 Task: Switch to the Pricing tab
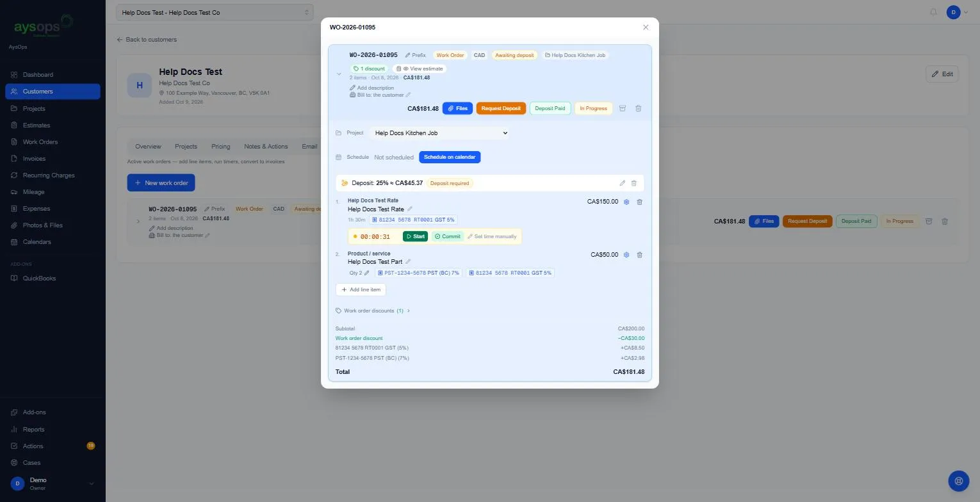tap(220, 147)
